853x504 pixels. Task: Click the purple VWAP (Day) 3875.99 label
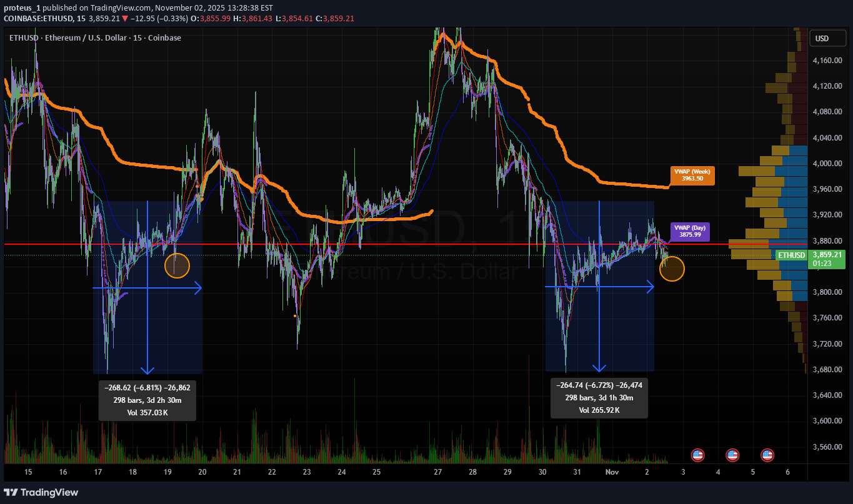tap(690, 232)
